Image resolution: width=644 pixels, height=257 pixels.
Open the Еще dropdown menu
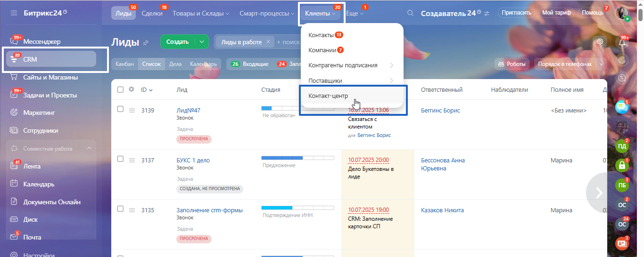[x=355, y=14]
